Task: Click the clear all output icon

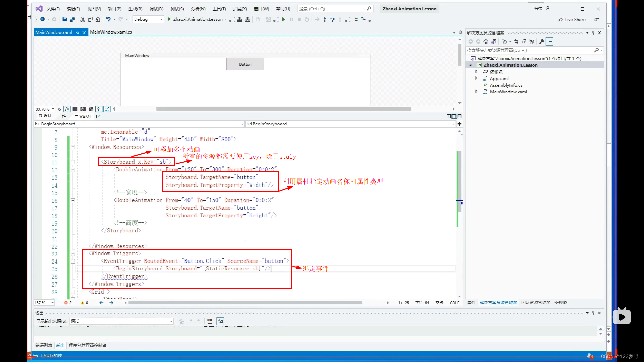Action: [210, 321]
